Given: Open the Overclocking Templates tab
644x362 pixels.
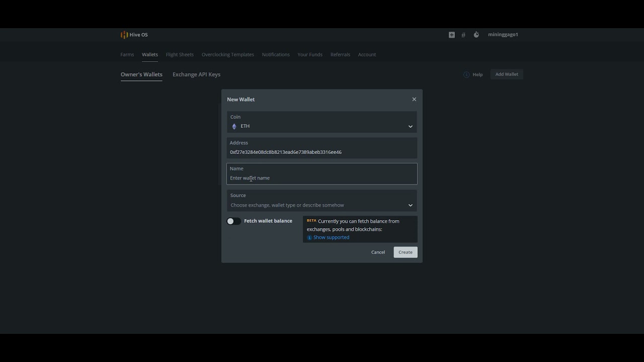Looking at the screenshot, I should (227, 54).
